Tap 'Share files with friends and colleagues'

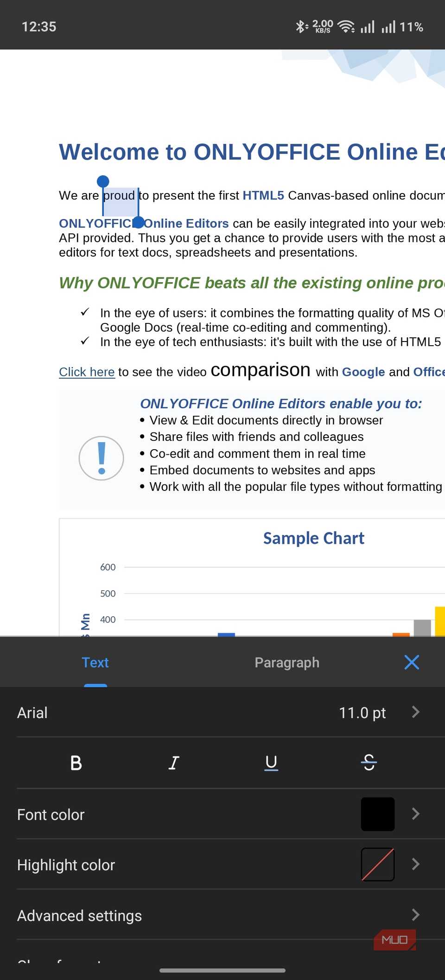click(256, 437)
